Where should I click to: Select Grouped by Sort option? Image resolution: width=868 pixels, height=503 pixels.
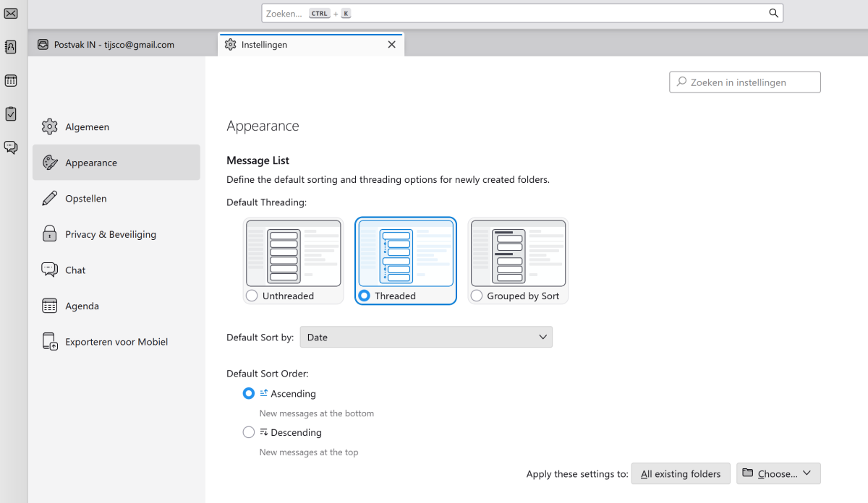tap(477, 296)
